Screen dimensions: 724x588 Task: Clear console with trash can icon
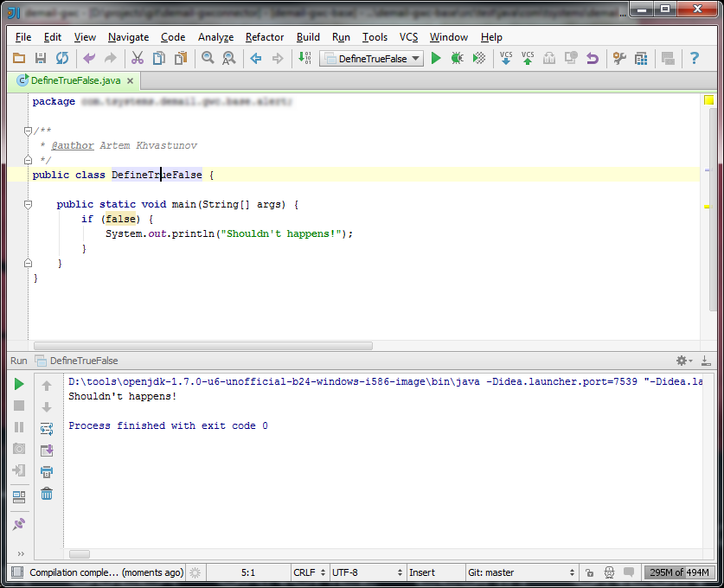click(x=47, y=494)
